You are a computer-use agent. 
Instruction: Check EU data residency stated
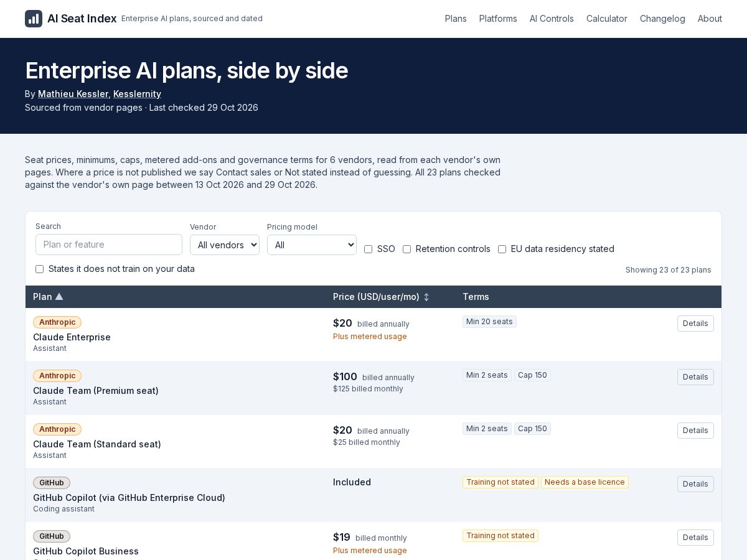502,249
